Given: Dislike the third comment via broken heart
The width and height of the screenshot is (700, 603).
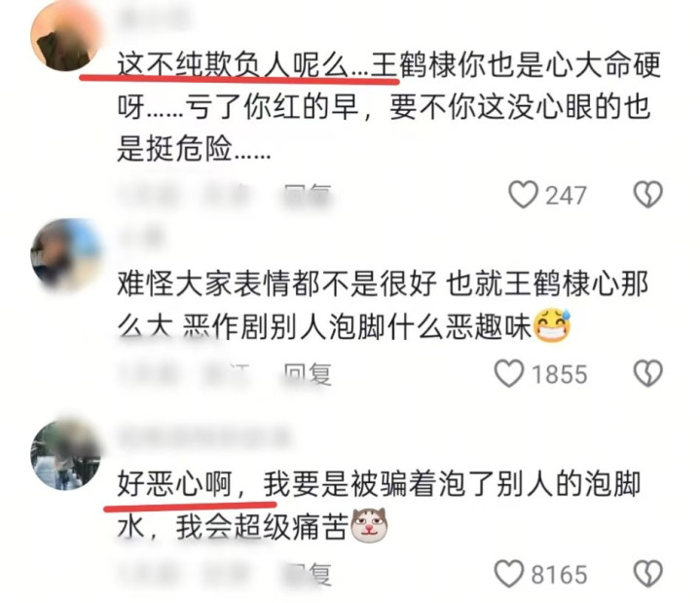Looking at the screenshot, I should [x=648, y=574].
